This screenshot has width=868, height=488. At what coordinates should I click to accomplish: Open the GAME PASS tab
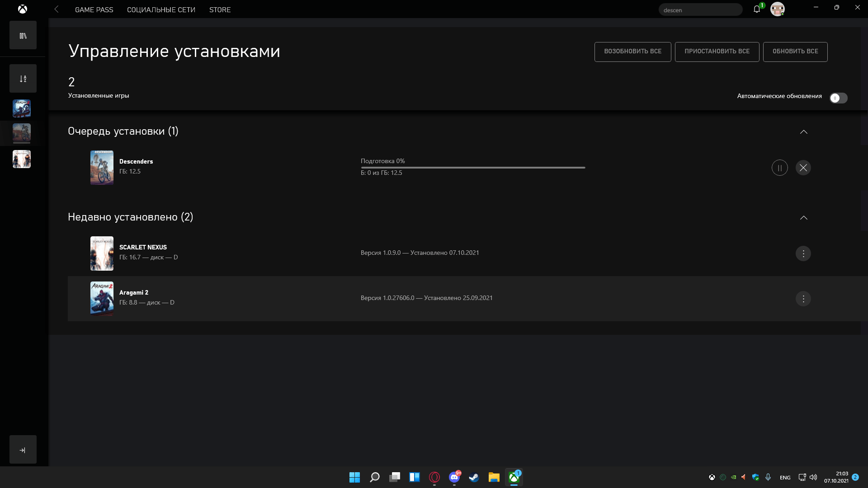coord(94,9)
